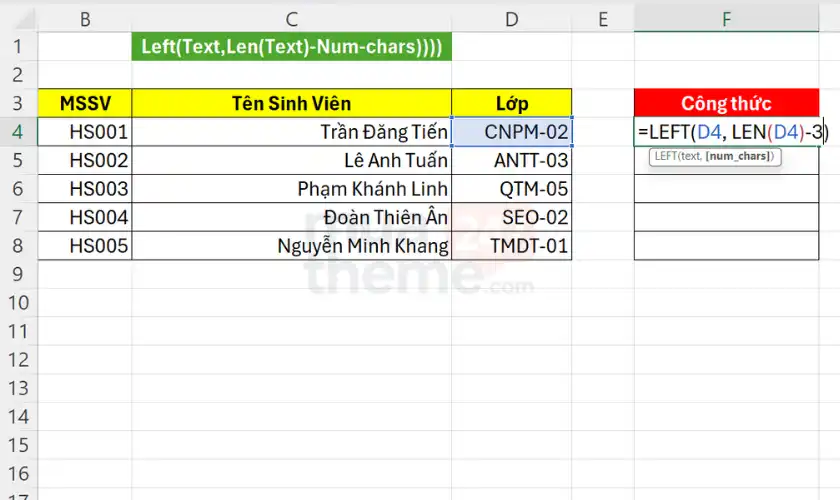Select the TMDT-01 class cell

[x=512, y=245]
